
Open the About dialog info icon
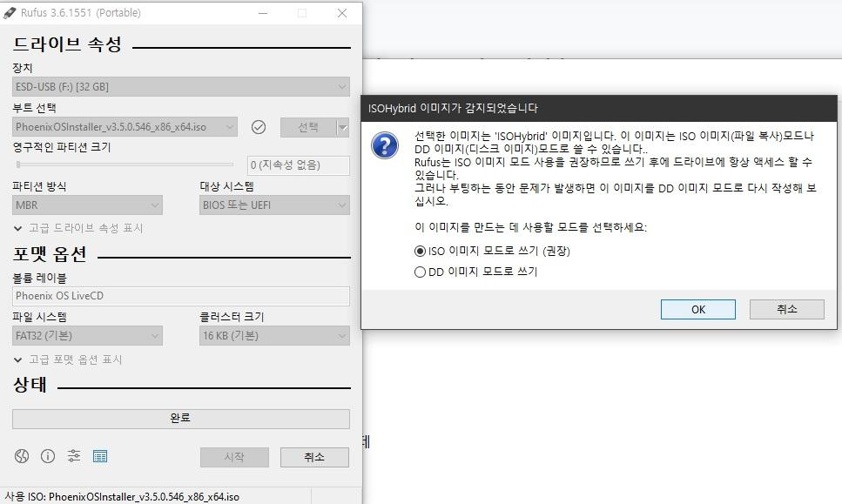[x=47, y=455]
